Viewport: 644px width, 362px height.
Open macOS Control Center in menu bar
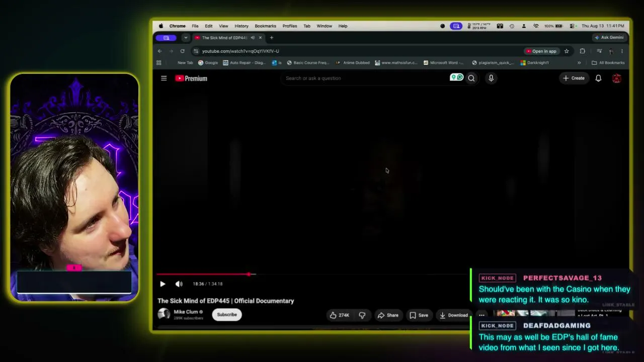pyautogui.click(x=573, y=26)
